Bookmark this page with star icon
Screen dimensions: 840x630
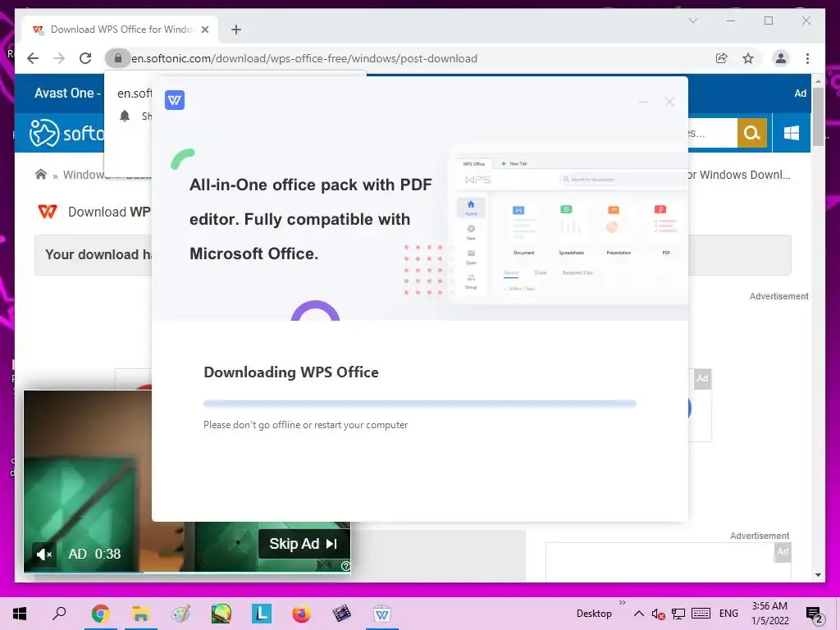(x=748, y=58)
